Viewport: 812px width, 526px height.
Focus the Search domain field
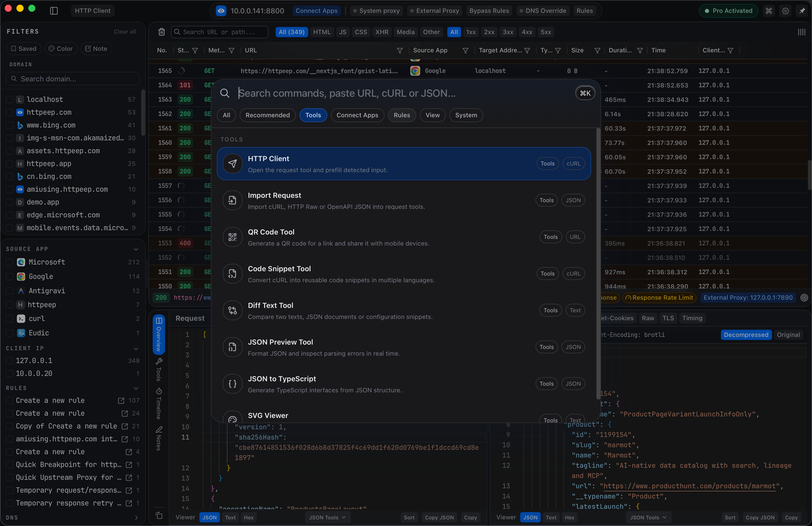click(x=73, y=79)
